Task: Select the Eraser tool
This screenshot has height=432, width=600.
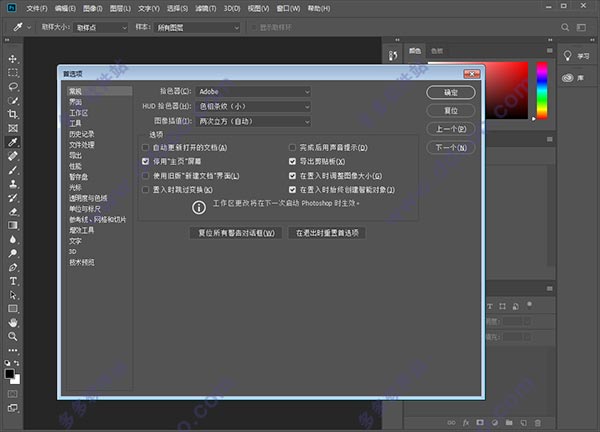Action: (13, 212)
